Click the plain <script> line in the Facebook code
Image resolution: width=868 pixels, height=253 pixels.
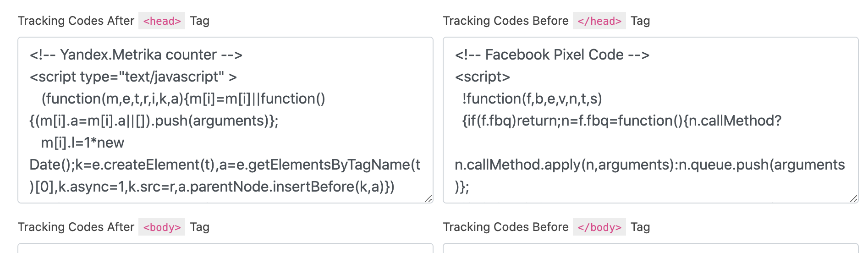click(483, 77)
